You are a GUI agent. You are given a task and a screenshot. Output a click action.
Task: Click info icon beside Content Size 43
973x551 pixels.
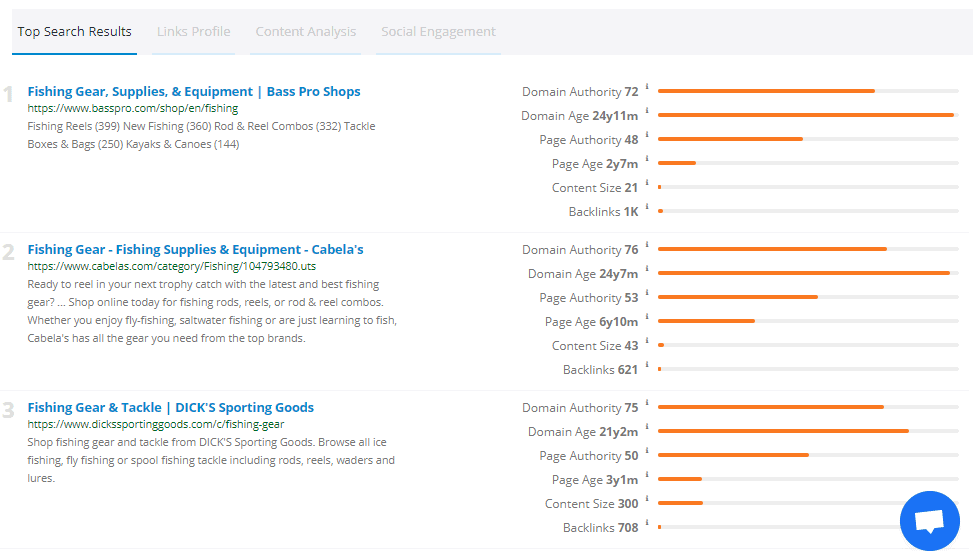click(x=647, y=341)
